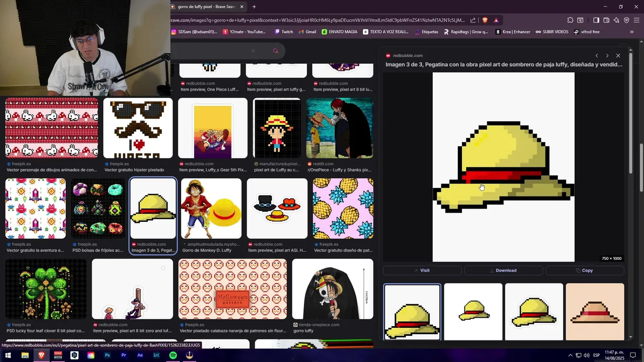The height and width of the screenshot is (362, 644).
Task: Open a new browser tab
Action: [254, 7]
